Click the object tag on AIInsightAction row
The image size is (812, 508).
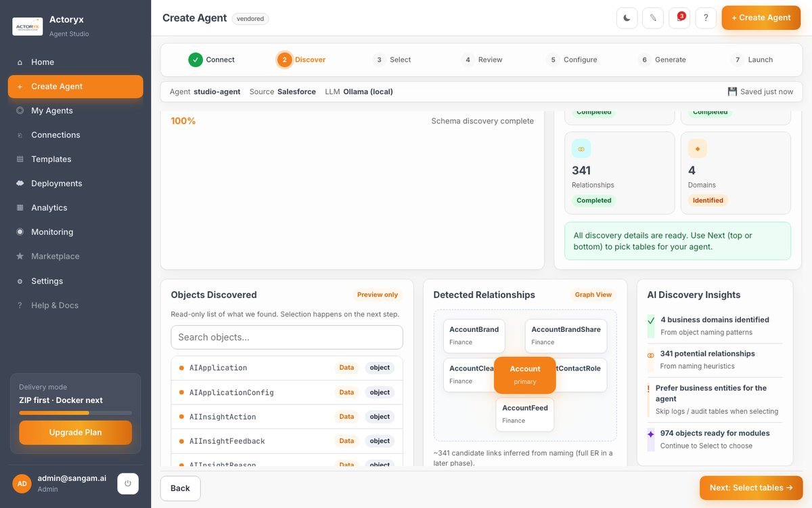(380, 417)
